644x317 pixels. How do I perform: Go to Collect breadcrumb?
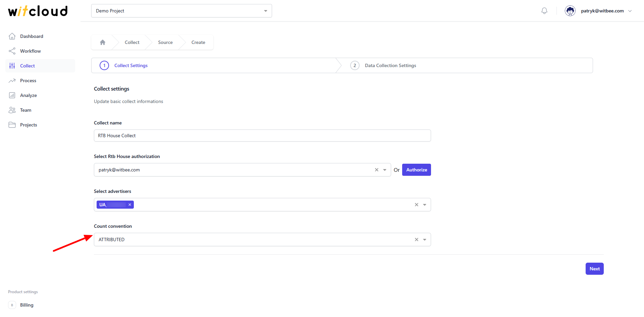point(132,42)
